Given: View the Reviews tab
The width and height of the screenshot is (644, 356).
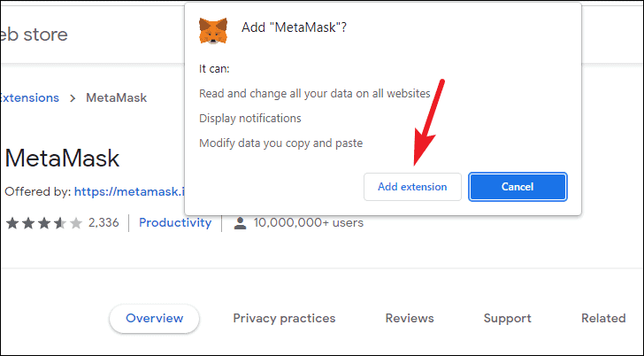Looking at the screenshot, I should 410,318.
